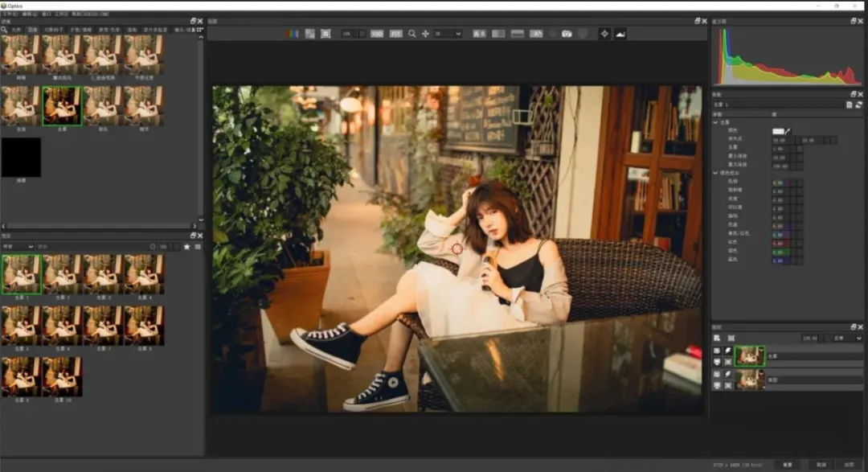The width and height of the screenshot is (868, 472).
Task: Click the white color swatch in parameters
Action: pos(777,130)
